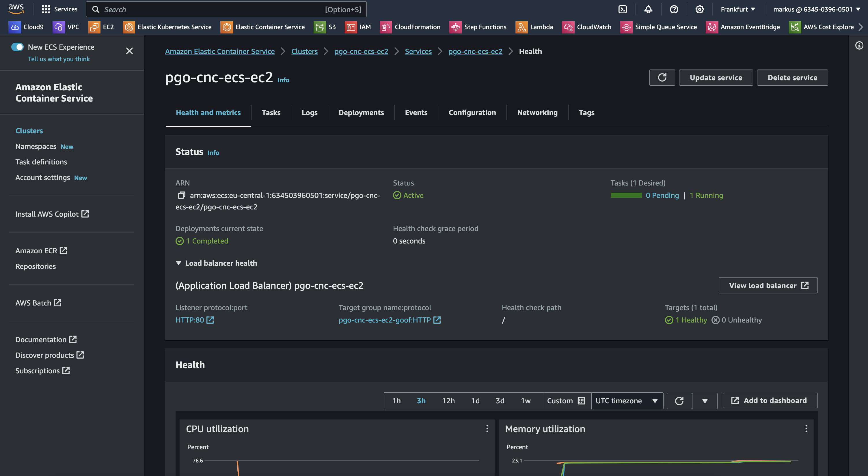Open Elastic Kubernetes Service shortcut
The height and width of the screenshot is (476, 868).
167,27
